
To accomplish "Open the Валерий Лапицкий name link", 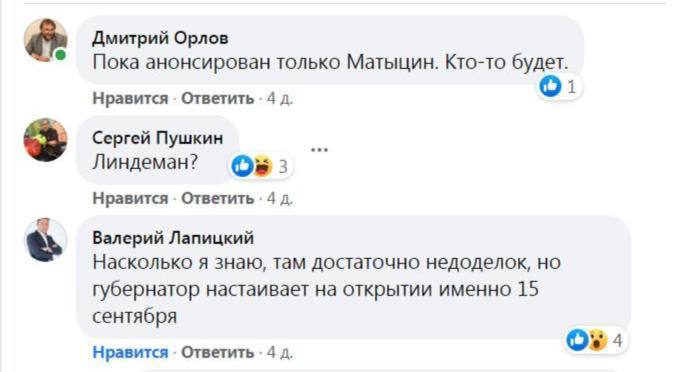I will (x=173, y=238).
